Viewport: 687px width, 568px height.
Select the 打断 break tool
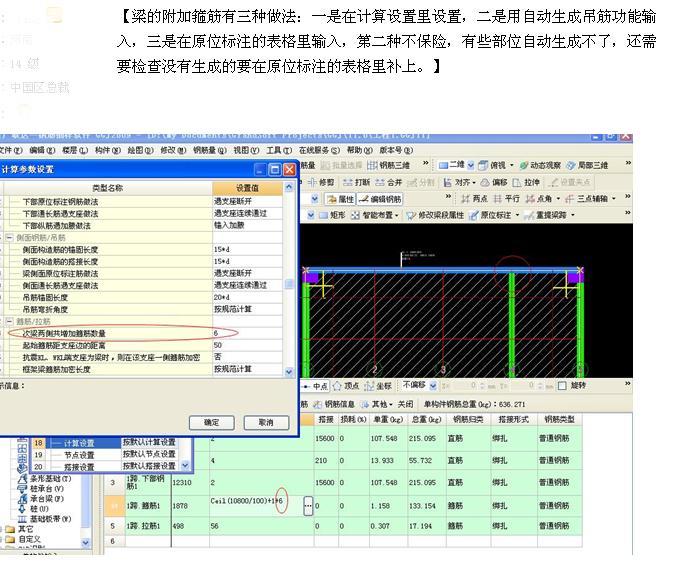tap(356, 182)
